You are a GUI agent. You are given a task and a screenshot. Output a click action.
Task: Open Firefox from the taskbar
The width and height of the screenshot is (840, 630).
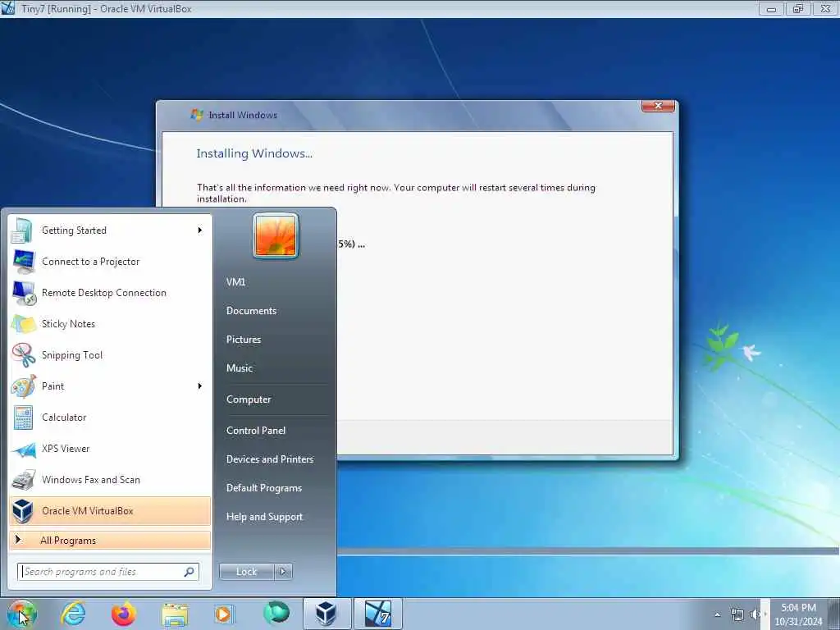tap(124, 614)
